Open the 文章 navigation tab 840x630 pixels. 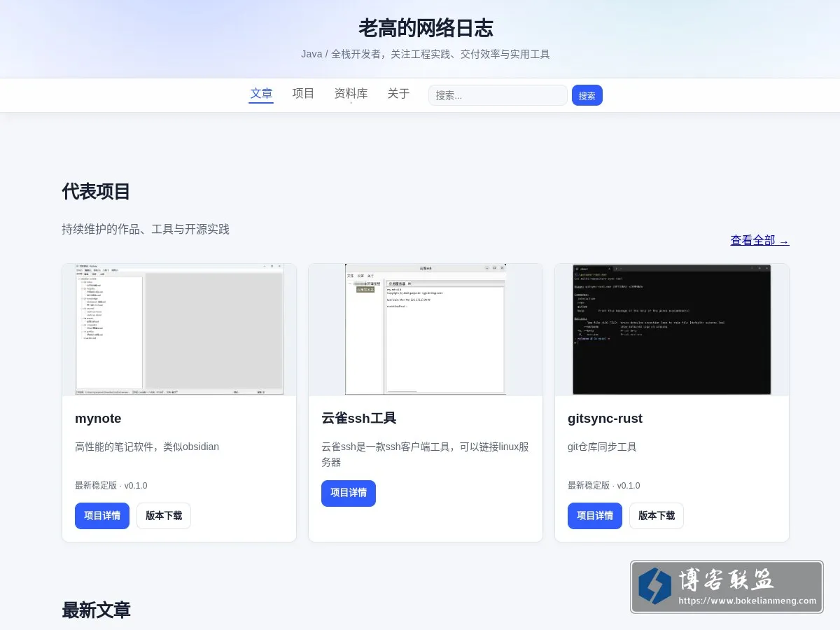tap(261, 94)
